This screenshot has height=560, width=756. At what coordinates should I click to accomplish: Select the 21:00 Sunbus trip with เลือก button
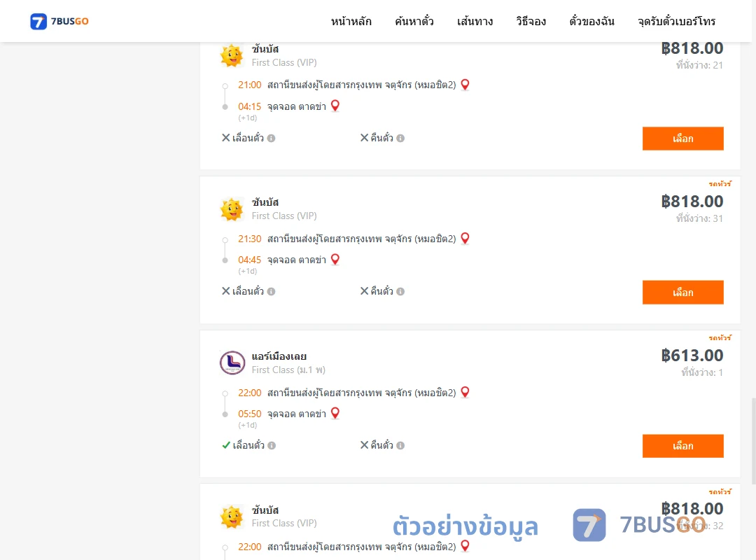[x=682, y=139]
